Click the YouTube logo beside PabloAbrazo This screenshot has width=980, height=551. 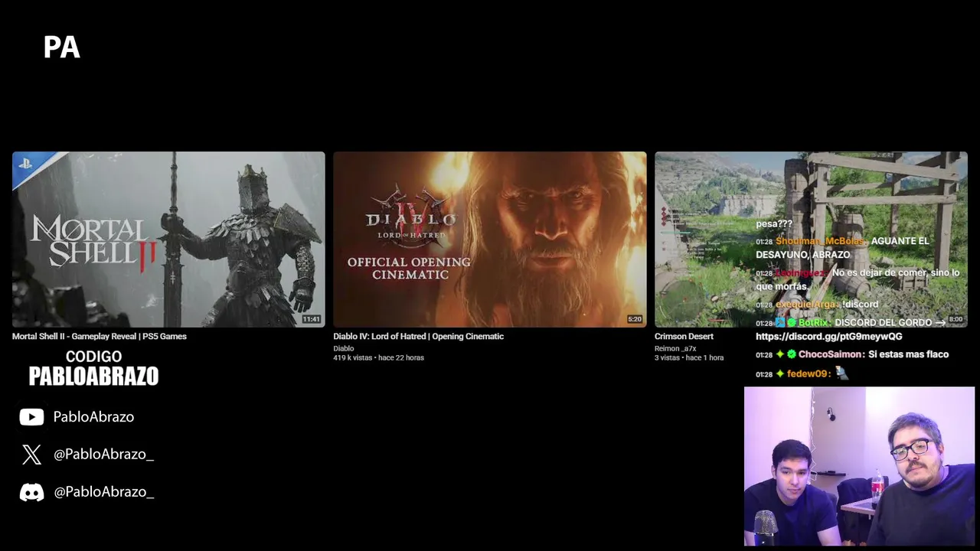[x=31, y=417]
